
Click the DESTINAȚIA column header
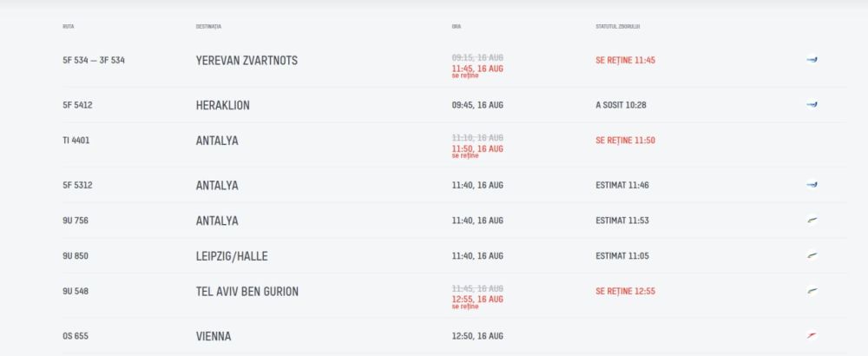coord(209,26)
